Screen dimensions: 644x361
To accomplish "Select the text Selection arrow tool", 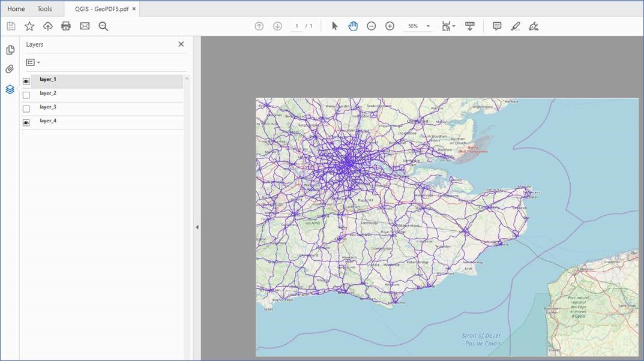I will [x=334, y=26].
